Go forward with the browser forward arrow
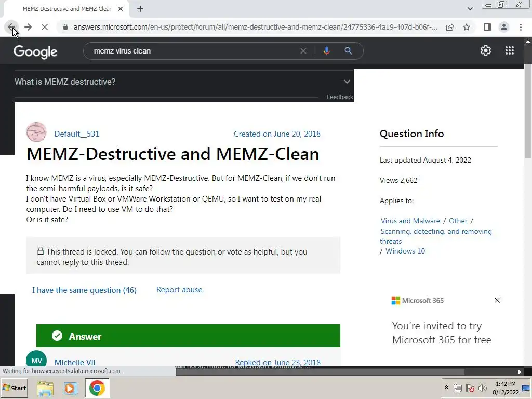 click(28, 27)
